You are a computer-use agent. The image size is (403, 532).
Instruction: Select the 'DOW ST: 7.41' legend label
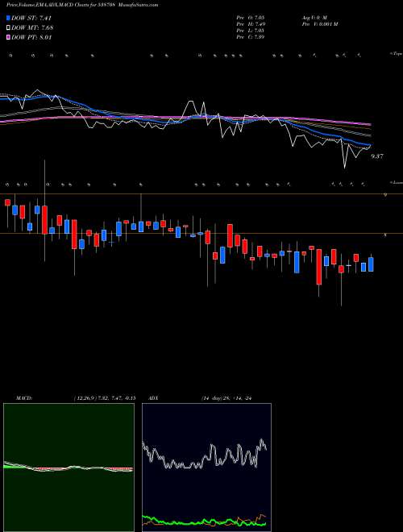tap(31, 18)
